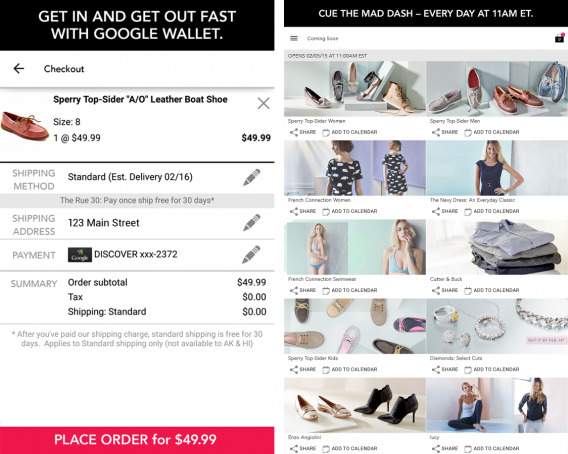The height and width of the screenshot is (454, 568).
Task: Add Sperry Top-Sider Kids to calendar
Action: [x=350, y=369]
